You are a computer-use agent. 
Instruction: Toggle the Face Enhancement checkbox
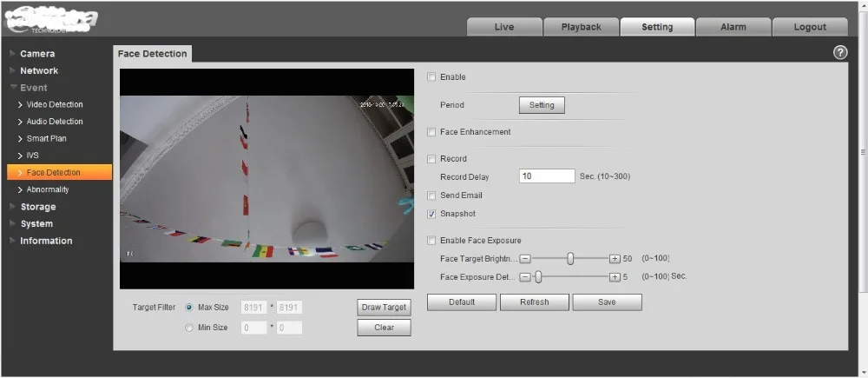click(x=431, y=132)
